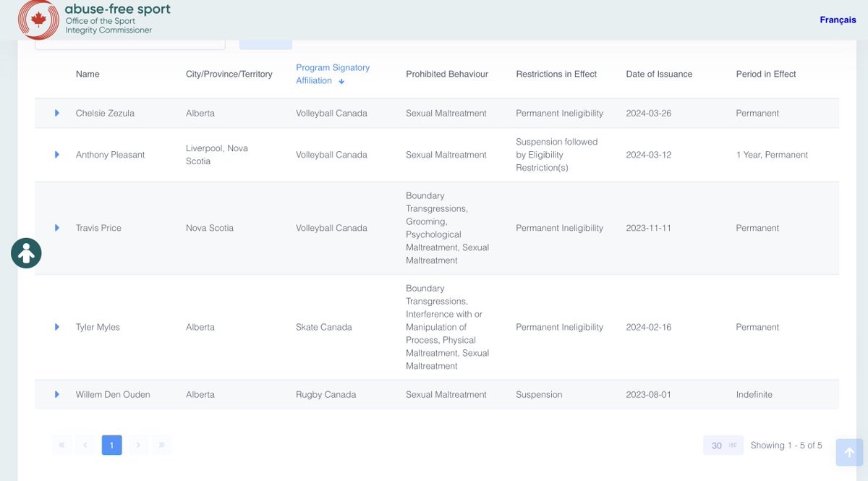868x481 pixels.
Task: Click the accessibility widget icon
Action: (26, 253)
